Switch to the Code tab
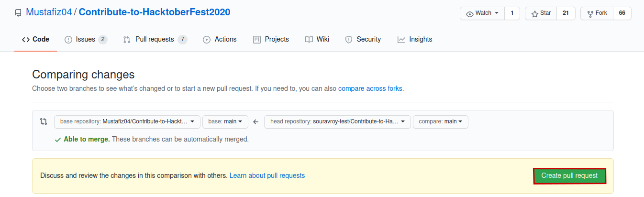 (x=36, y=39)
